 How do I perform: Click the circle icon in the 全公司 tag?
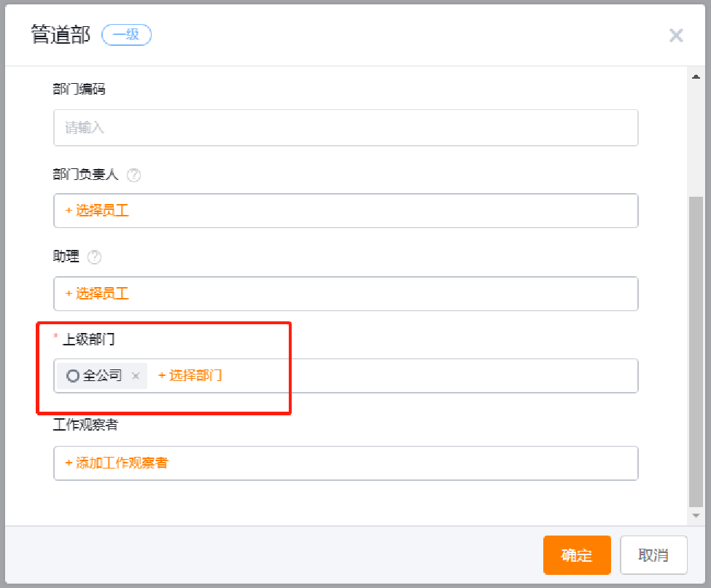coord(72,375)
